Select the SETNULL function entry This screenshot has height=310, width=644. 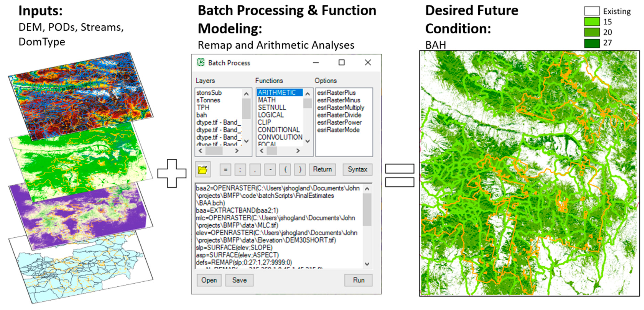[272, 108]
